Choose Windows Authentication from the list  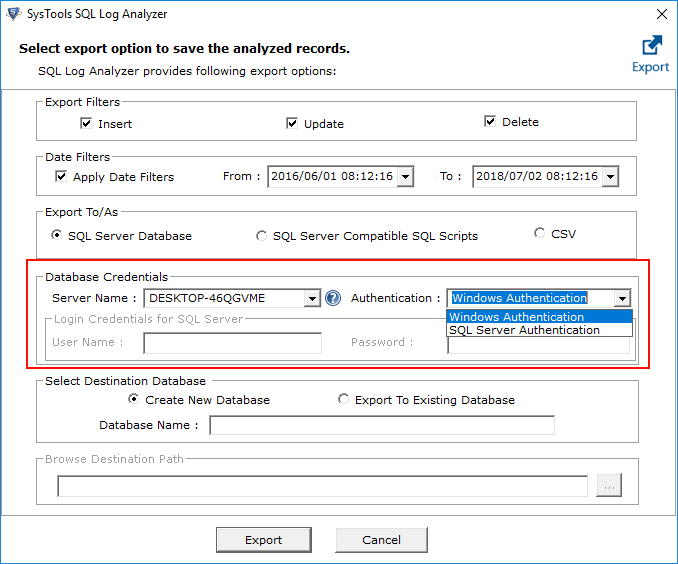539,317
